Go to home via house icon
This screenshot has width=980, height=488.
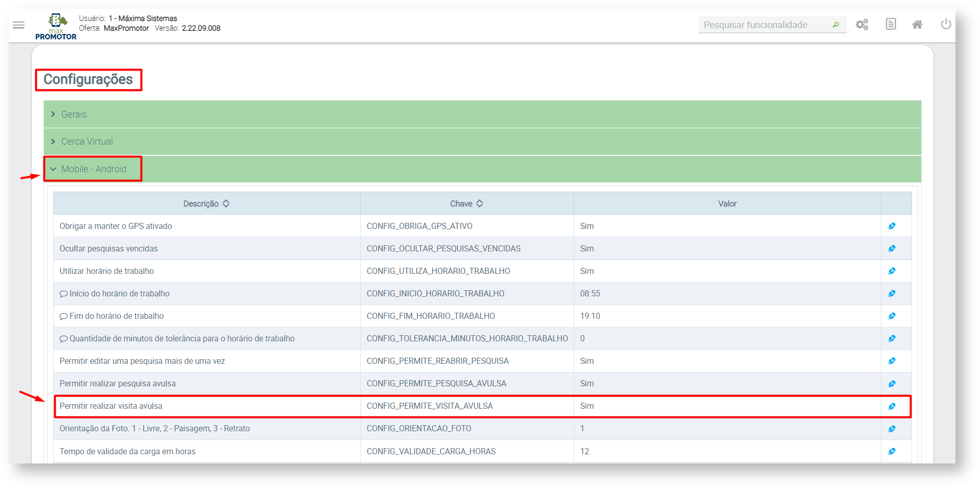[918, 25]
